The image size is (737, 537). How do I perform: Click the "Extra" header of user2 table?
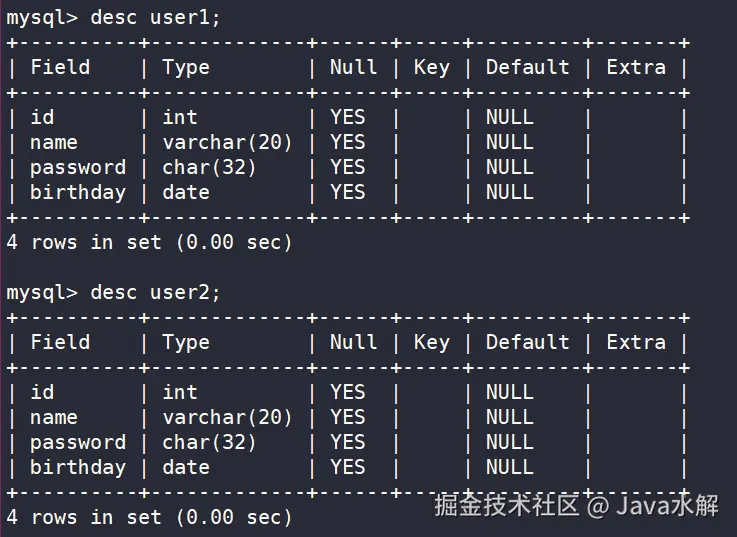tap(636, 342)
